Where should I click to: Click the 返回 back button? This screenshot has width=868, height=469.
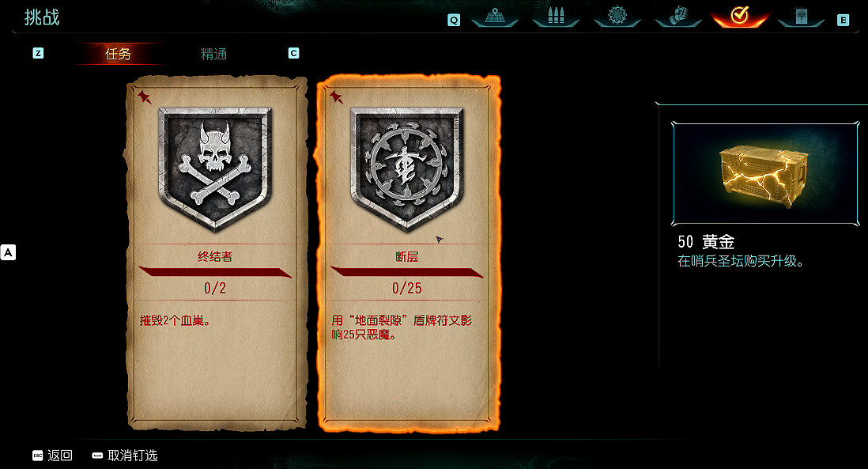(53, 456)
